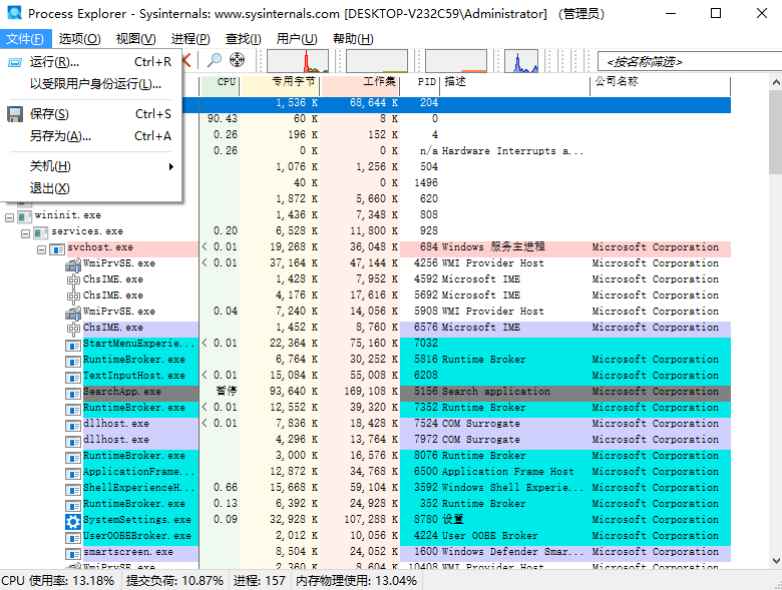Click the process count (进程: 157) status entry
Screen dimensions: 782x590
[259, 581]
